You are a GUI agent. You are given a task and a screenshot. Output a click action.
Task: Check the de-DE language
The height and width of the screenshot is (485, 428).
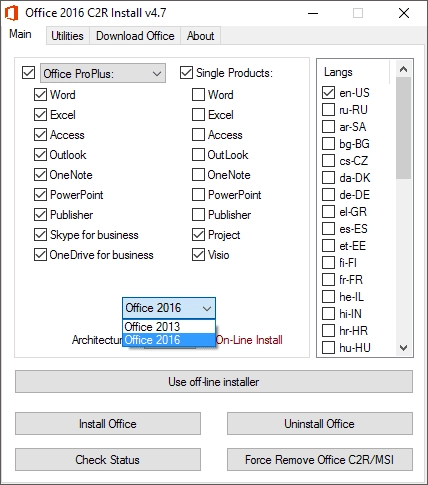(328, 194)
